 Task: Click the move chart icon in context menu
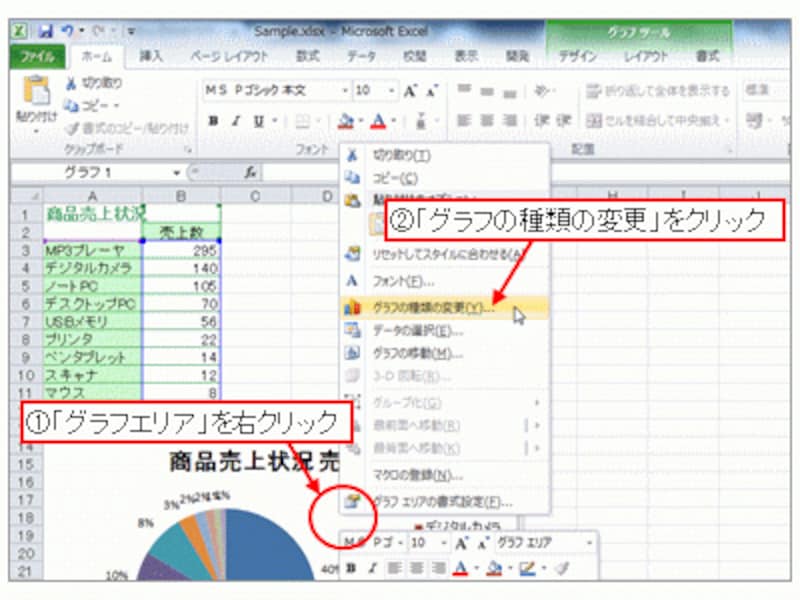point(353,354)
